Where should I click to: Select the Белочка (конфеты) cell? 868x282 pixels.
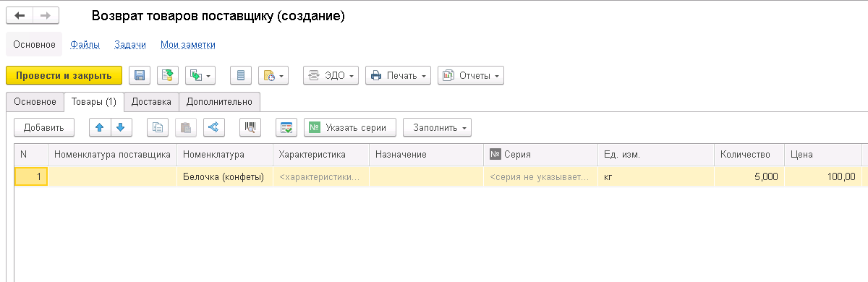(225, 176)
